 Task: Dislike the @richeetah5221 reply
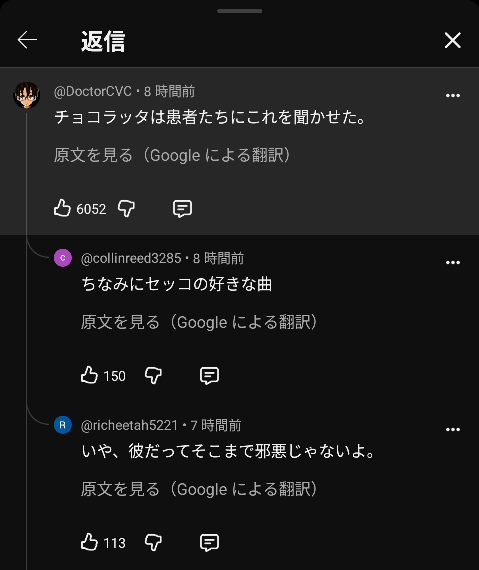tap(153, 542)
